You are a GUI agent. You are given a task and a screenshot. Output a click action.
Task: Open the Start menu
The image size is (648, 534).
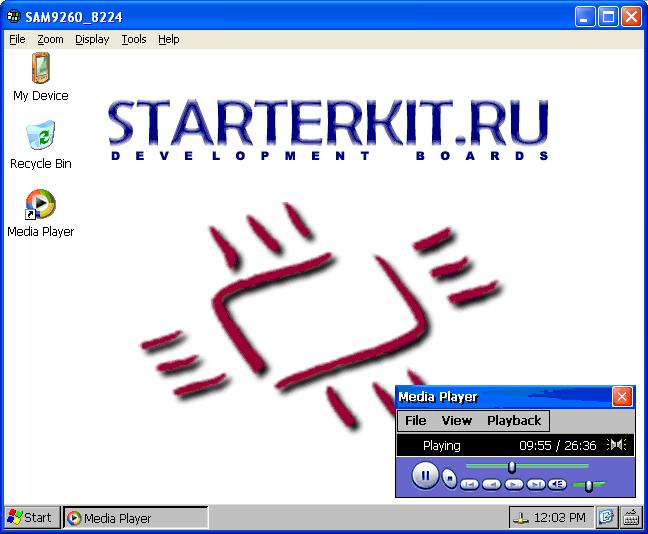[x=30, y=517]
